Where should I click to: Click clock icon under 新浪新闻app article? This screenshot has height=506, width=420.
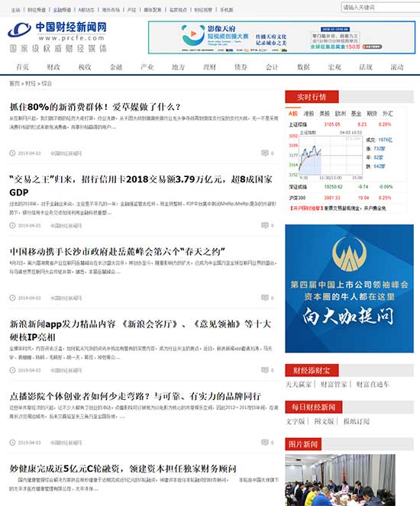tap(12, 370)
